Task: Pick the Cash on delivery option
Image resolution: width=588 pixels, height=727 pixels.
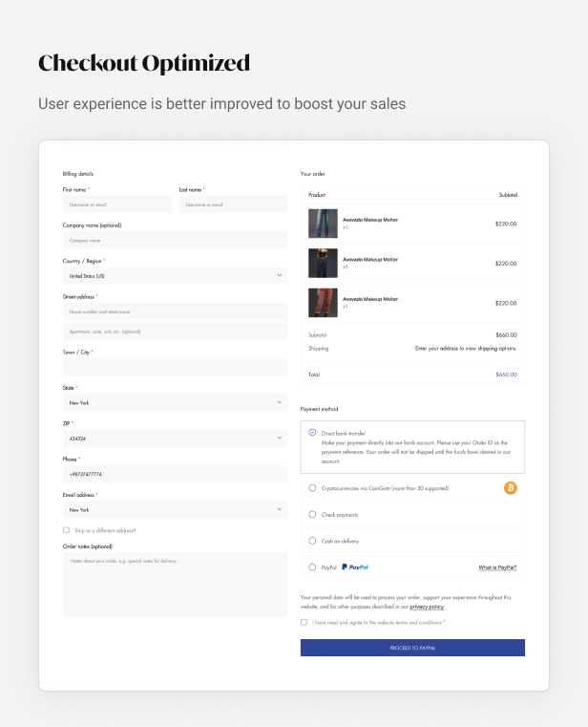Action: point(312,541)
